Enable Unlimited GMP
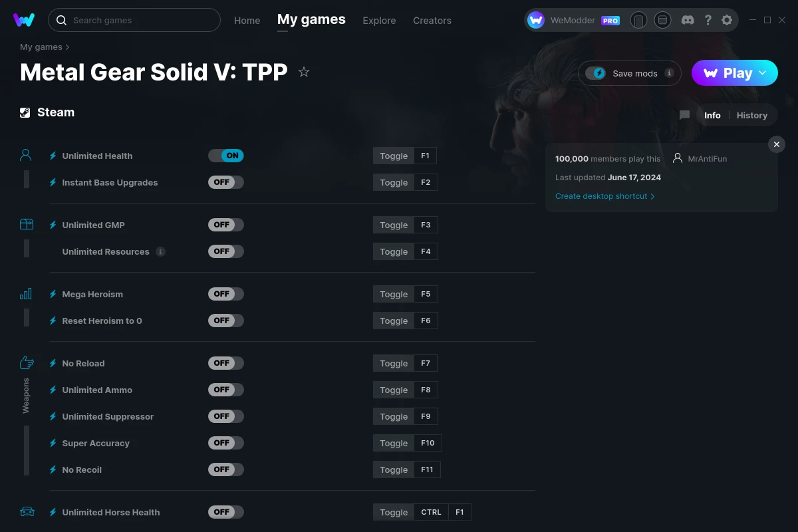The image size is (798, 532). coord(226,224)
